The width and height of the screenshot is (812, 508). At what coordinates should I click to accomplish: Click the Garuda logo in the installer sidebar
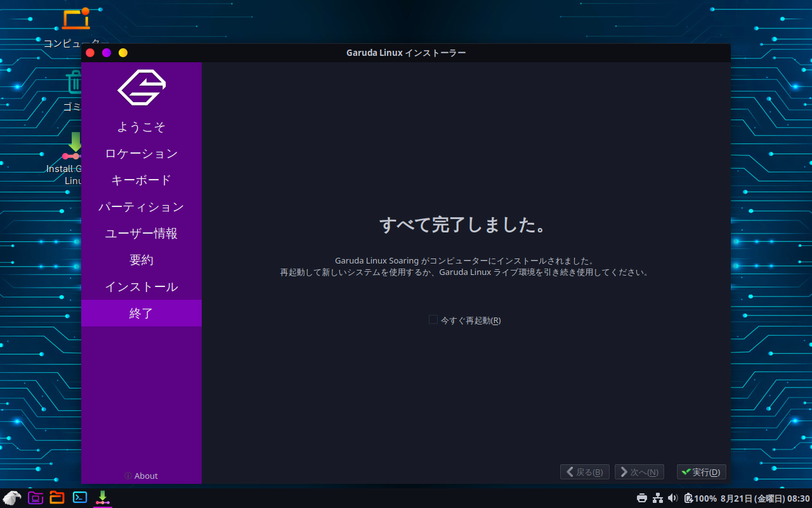141,87
